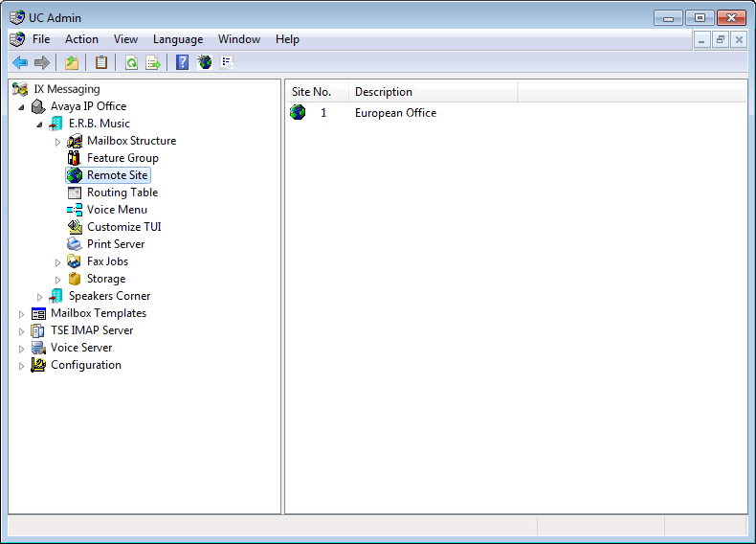Screen dimensions: 756x544
Task: Select the Remote Site tree label
Action: [x=117, y=175]
